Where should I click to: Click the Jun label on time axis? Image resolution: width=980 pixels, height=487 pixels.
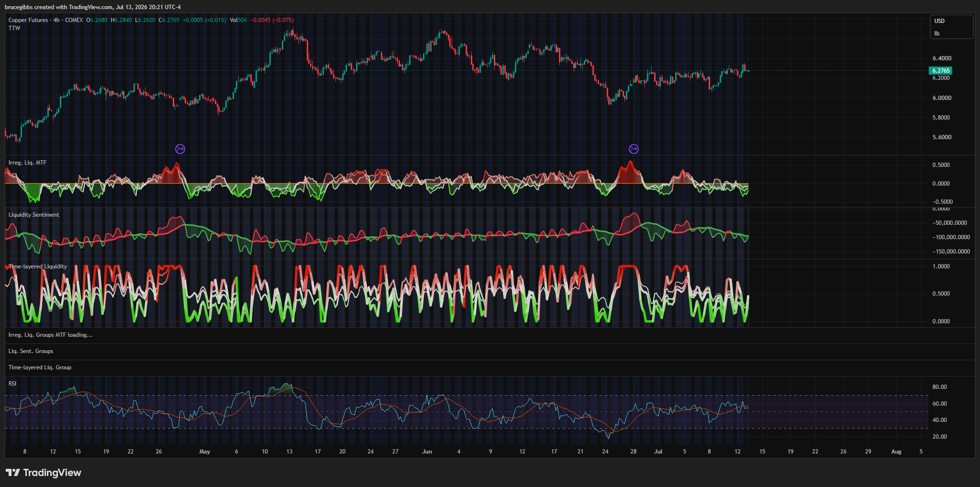click(x=427, y=452)
